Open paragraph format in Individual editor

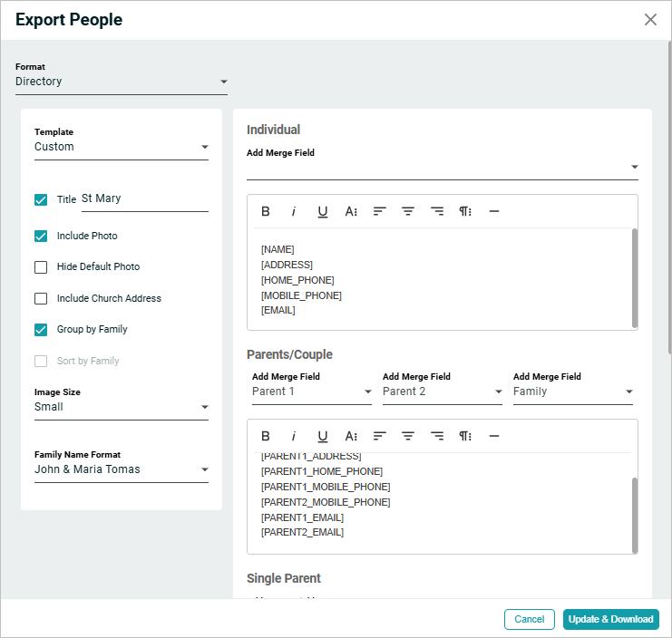(x=465, y=211)
